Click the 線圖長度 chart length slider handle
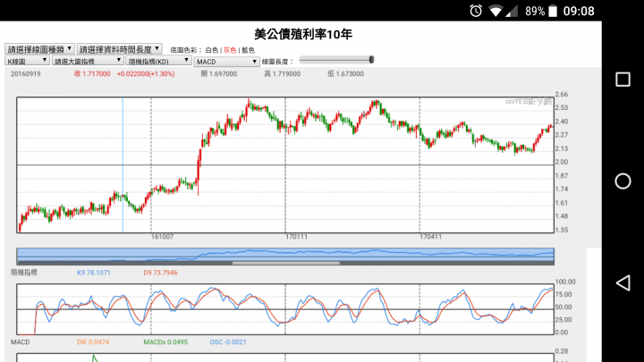This screenshot has height=362, width=644. pos(371,61)
